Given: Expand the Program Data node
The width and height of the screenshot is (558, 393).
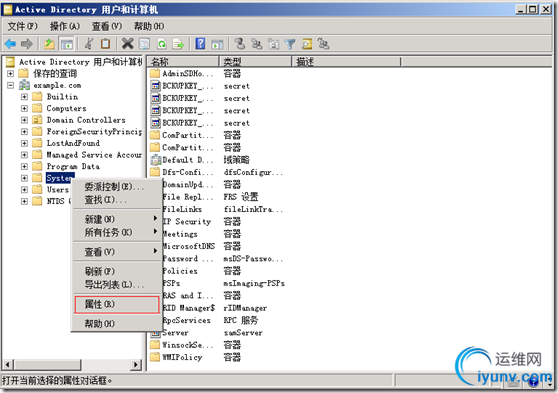Looking at the screenshot, I should (x=24, y=167).
